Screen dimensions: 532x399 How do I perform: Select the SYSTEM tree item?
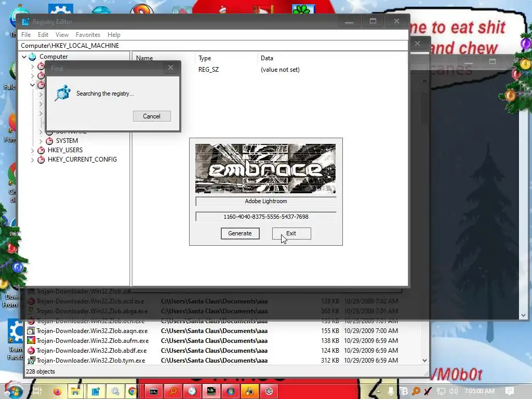[67, 140]
